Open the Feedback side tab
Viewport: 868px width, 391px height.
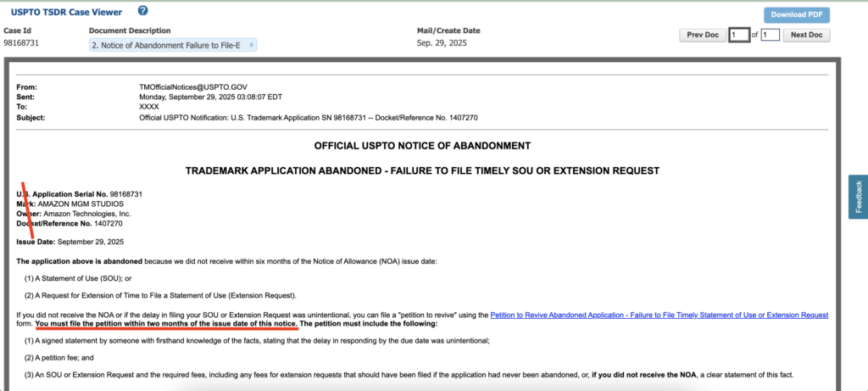[x=858, y=197]
